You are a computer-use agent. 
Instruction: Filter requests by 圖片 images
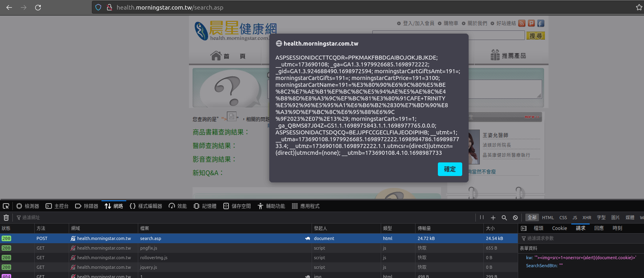coord(615,218)
